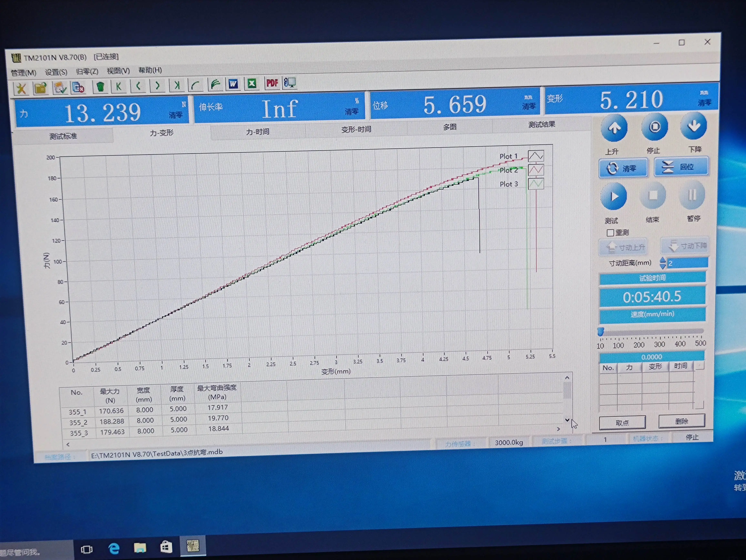Open the 设置(S) menu

56,72
